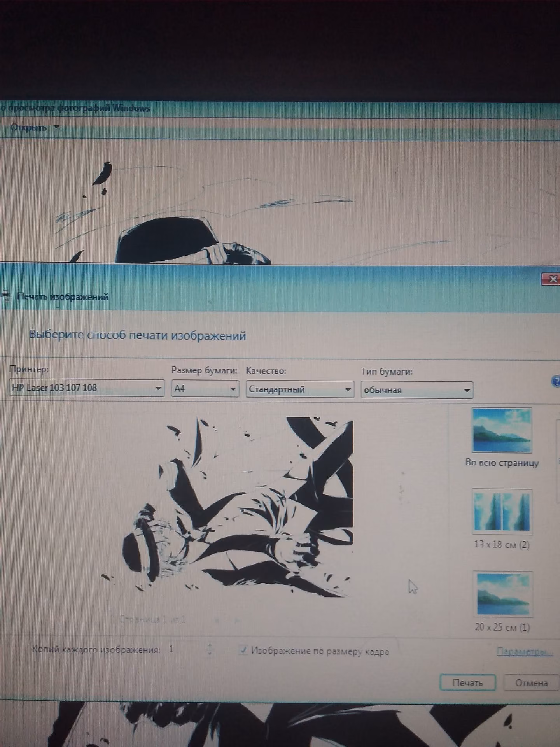The width and height of the screenshot is (560, 747).
Task: Open the Открыть menu in Photo Viewer
Action: point(34,127)
